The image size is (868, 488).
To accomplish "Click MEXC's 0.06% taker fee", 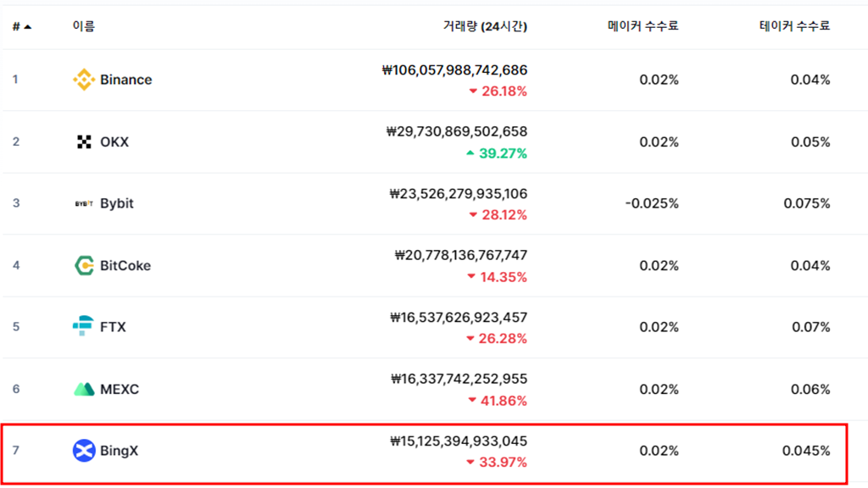I will click(810, 390).
